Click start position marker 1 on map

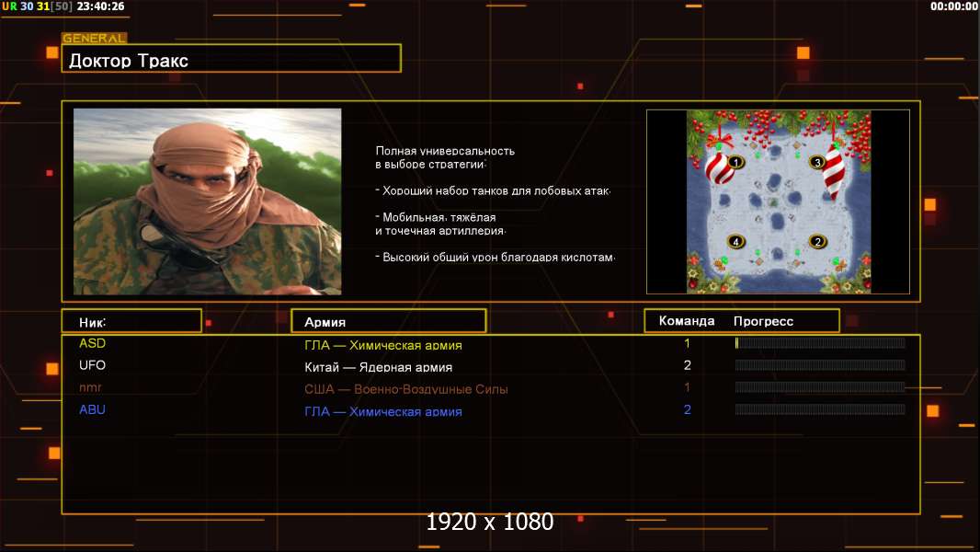coord(736,163)
